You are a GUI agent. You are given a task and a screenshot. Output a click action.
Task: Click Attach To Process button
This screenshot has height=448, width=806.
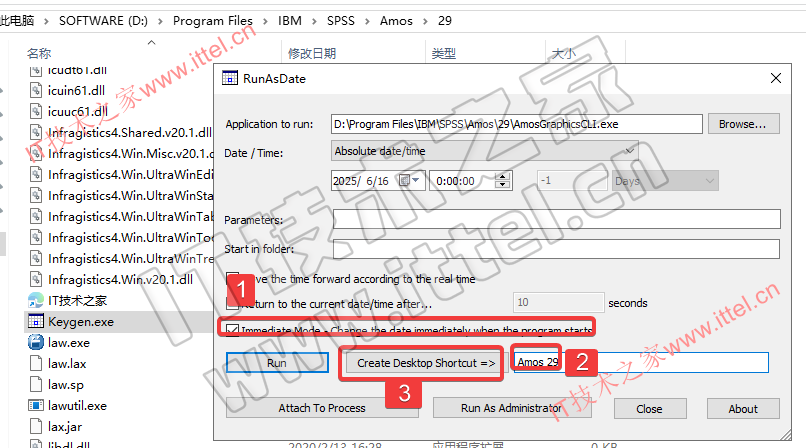point(322,408)
